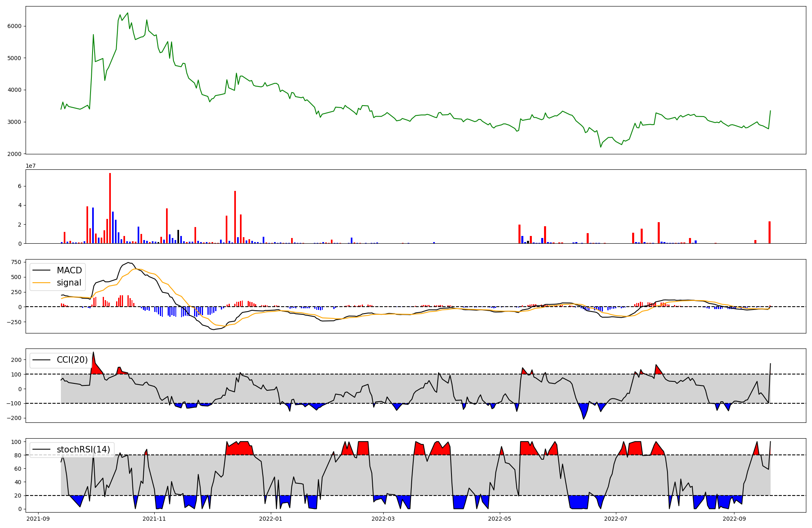Screen dimensions: 812x528
Task: Click the stochRSI(14) legend label
Action: (83, 450)
